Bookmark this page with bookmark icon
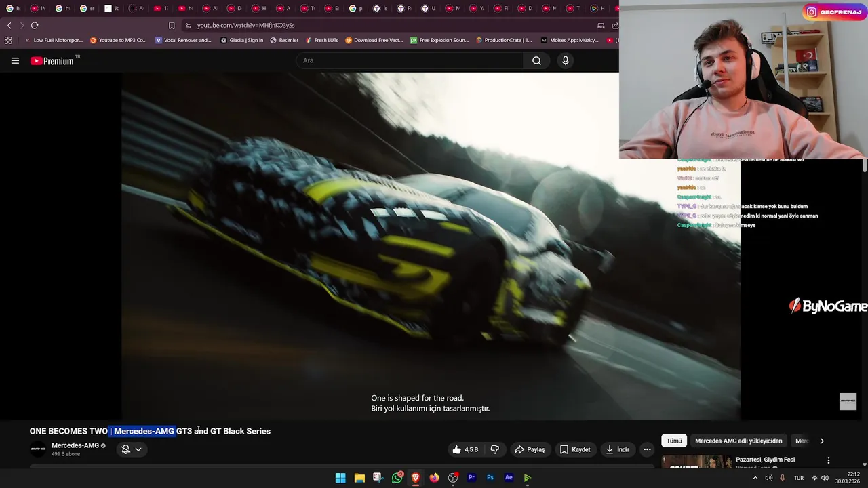 pos(172,25)
